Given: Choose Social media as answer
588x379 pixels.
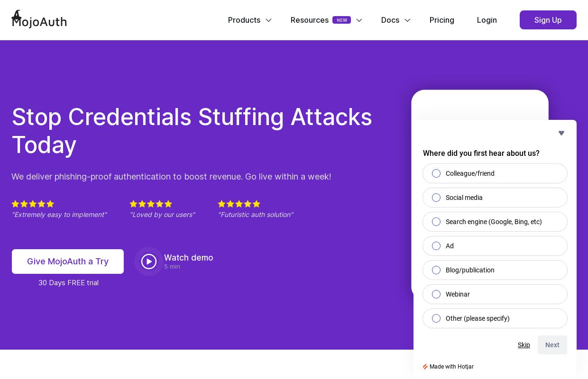Looking at the screenshot, I should point(495,198).
